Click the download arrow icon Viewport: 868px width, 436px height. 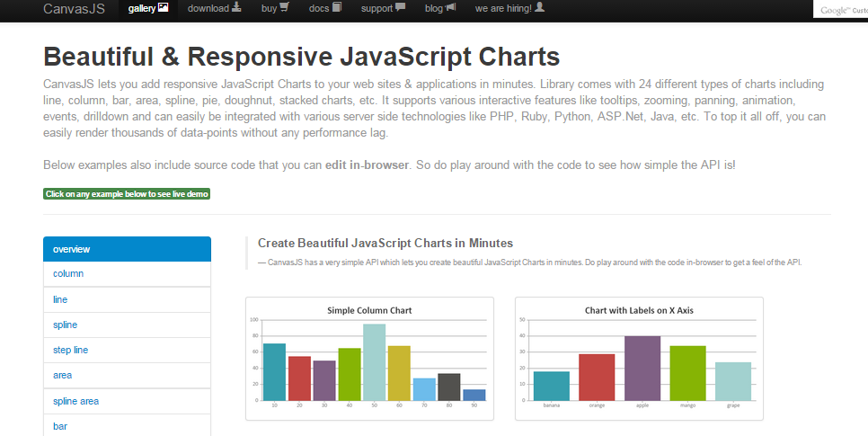pos(236,7)
